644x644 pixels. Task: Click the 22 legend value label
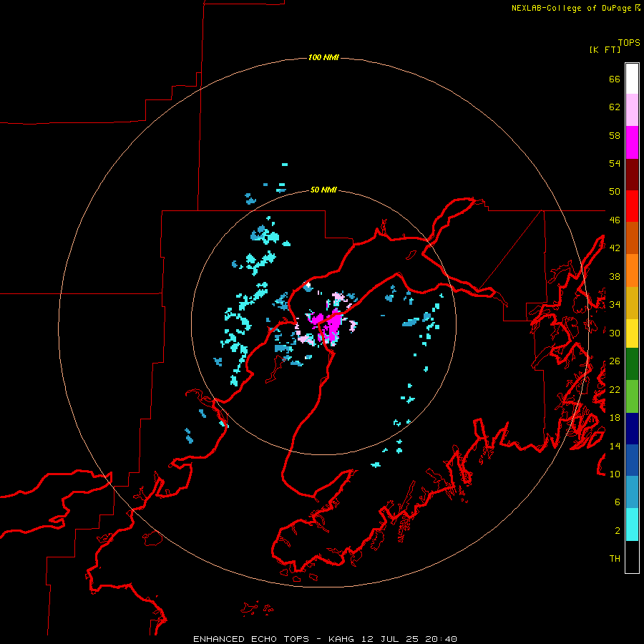tap(615, 389)
